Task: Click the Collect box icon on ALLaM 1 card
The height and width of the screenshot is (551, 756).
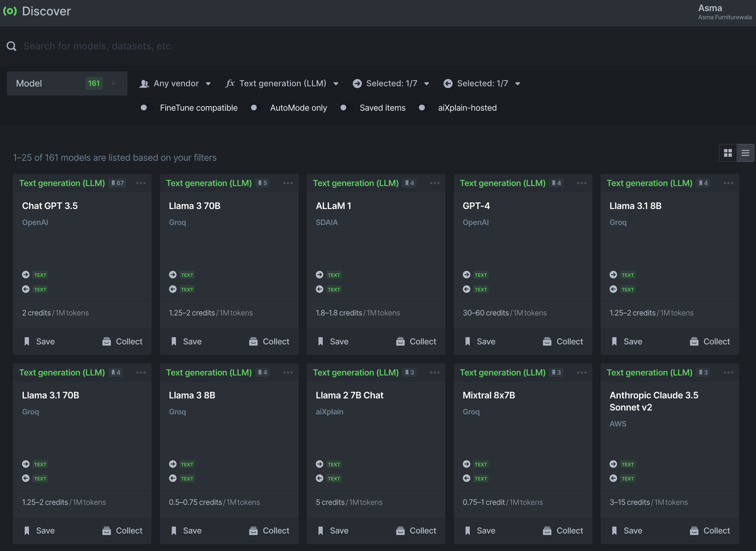Action: [x=400, y=341]
